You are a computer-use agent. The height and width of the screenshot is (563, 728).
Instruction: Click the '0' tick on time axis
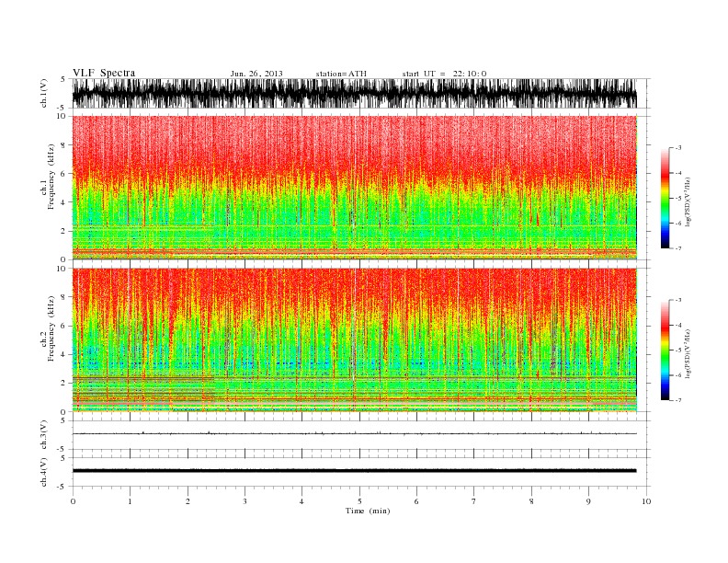73,501
